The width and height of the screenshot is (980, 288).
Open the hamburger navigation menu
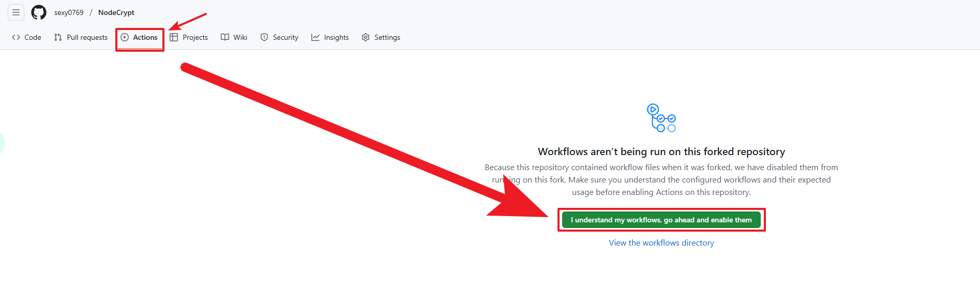pyautogui.click(x=16, y=12)
